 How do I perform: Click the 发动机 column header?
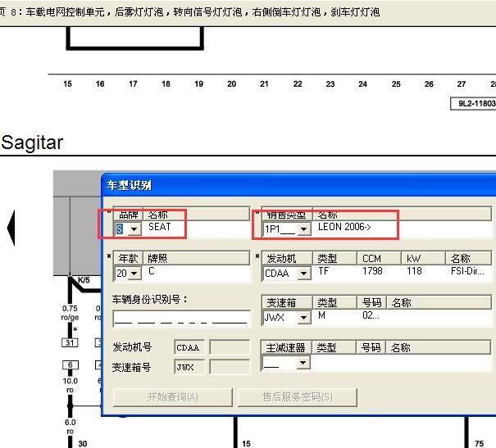pyautogui.click(x=287, y=258)
